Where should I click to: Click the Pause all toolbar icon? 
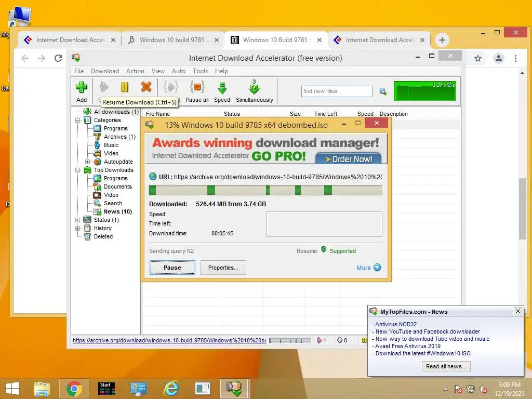[197, 87]
